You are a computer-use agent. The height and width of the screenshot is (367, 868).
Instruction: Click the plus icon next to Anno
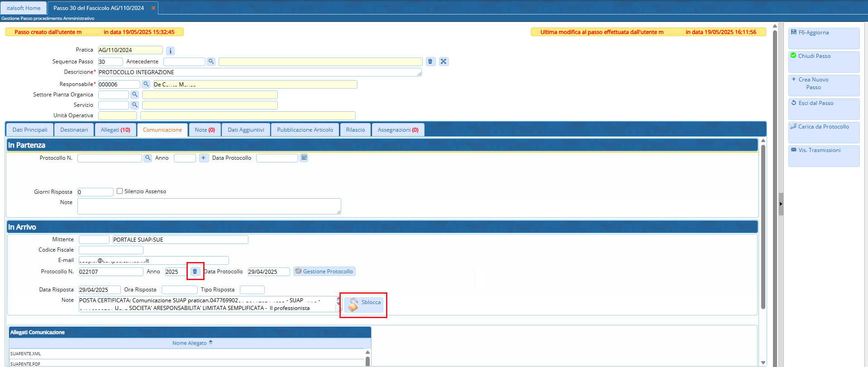tap(204, 158)
